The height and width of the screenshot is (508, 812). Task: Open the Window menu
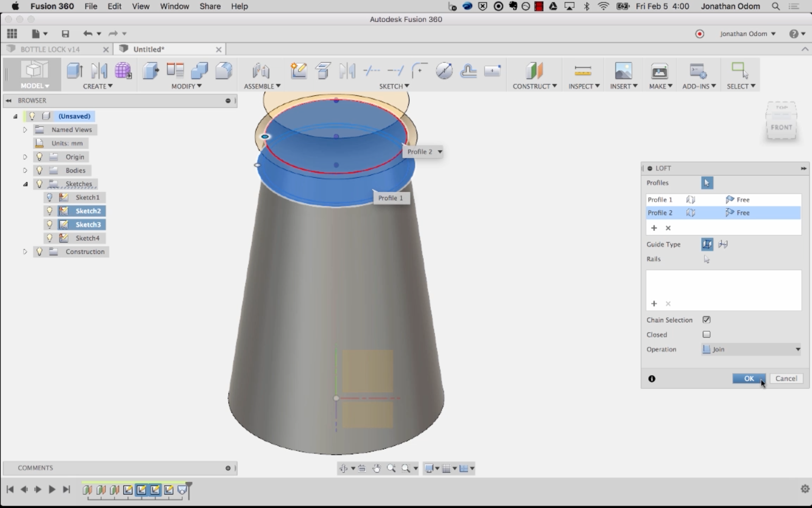[x=174, y=6]
